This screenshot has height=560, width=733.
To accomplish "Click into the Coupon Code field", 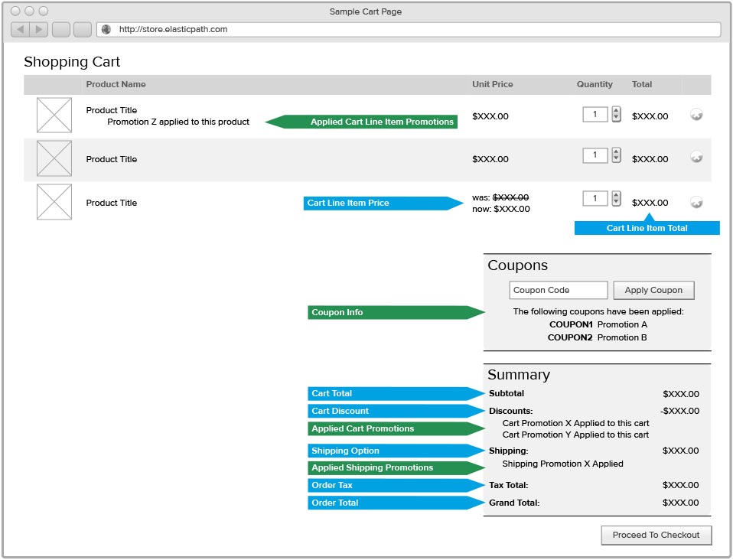I will (x=559, y=291).
